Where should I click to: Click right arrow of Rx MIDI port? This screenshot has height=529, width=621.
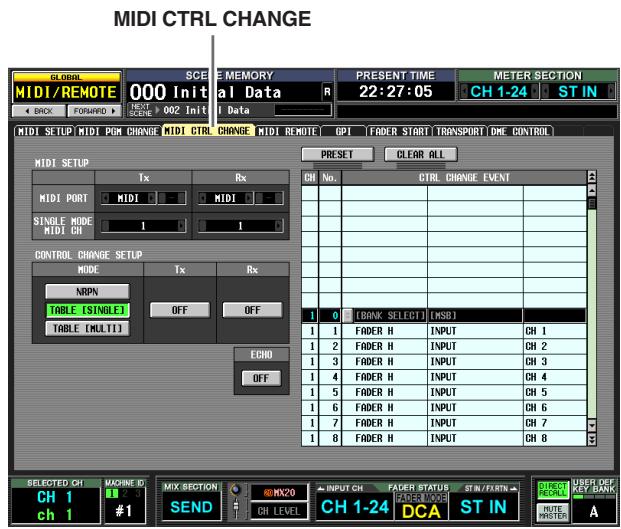click(249, 198)
